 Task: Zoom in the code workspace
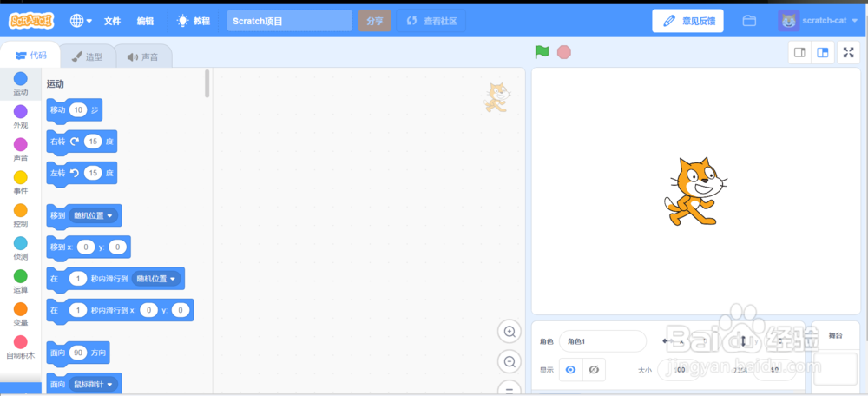[510, 332]
